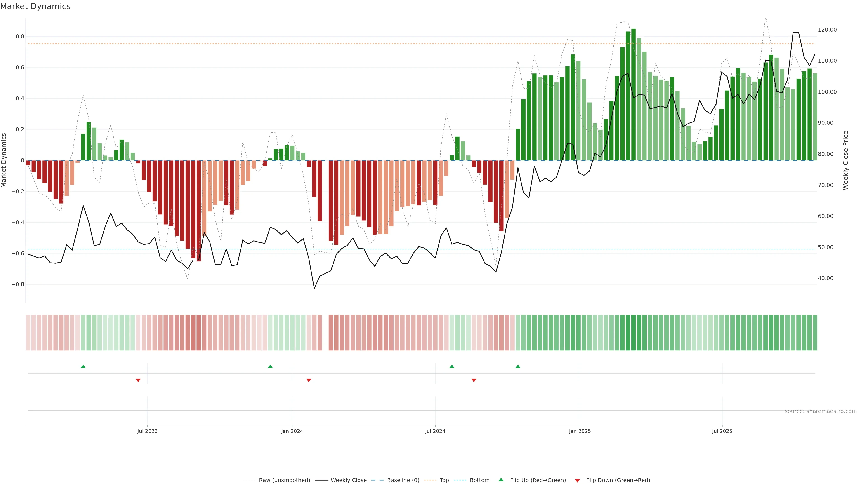Image resolution: width=868 pixels, height=488 pixels.
Task: Click the flip-up triangle before Jan 2024
Action: coord(270,366)
